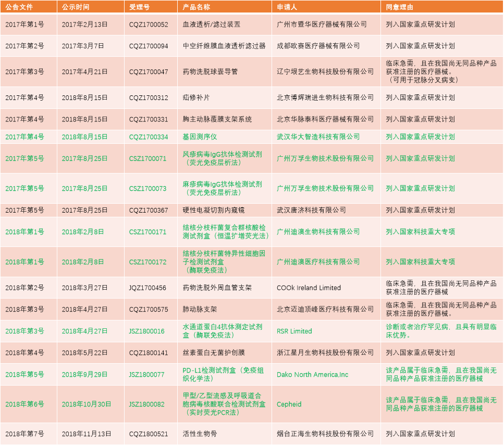Click product 风疹病毒IgG抗体检测试剂
This screenshot has width=504, height=445.
point(222,158)
